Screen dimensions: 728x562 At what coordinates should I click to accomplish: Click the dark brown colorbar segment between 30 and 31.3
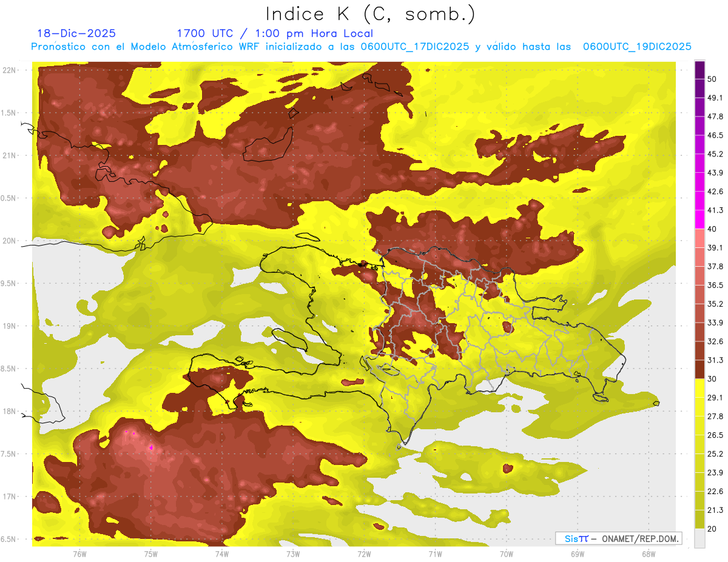pos(699,369)
